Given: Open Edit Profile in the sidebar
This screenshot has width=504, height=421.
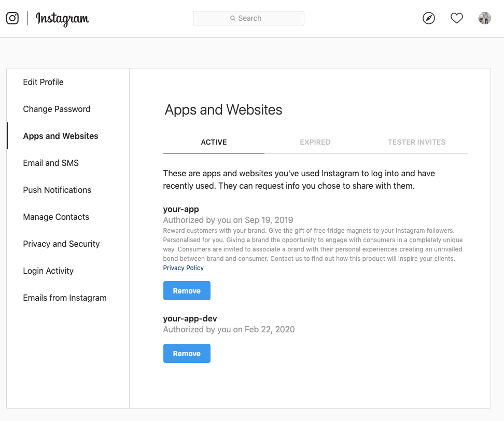Looking at the screenshot, I should [x=43, y=82].
